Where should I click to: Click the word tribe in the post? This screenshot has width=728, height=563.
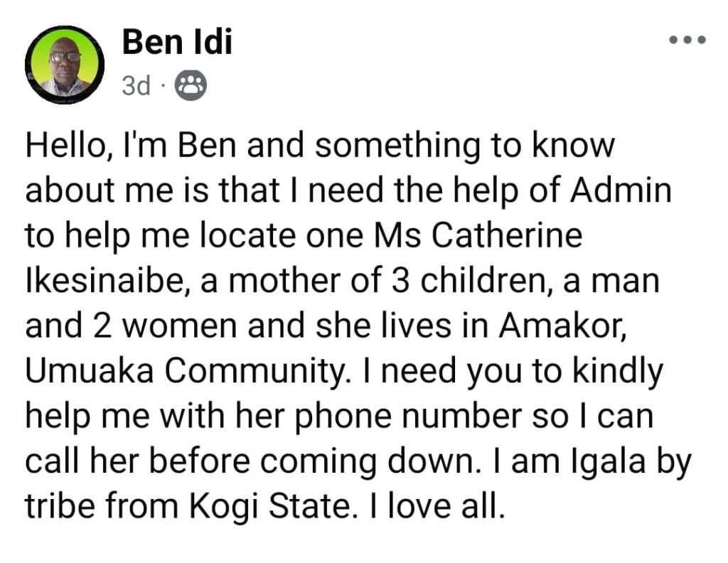coord(61,505)
